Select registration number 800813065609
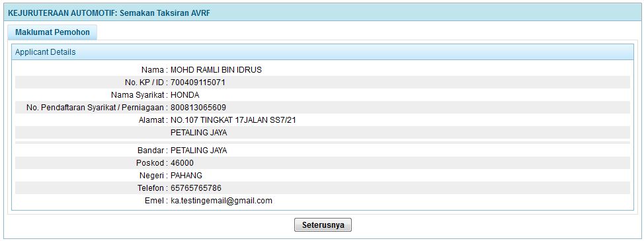This screenshot has width=644, height=241. coord(198,108)
